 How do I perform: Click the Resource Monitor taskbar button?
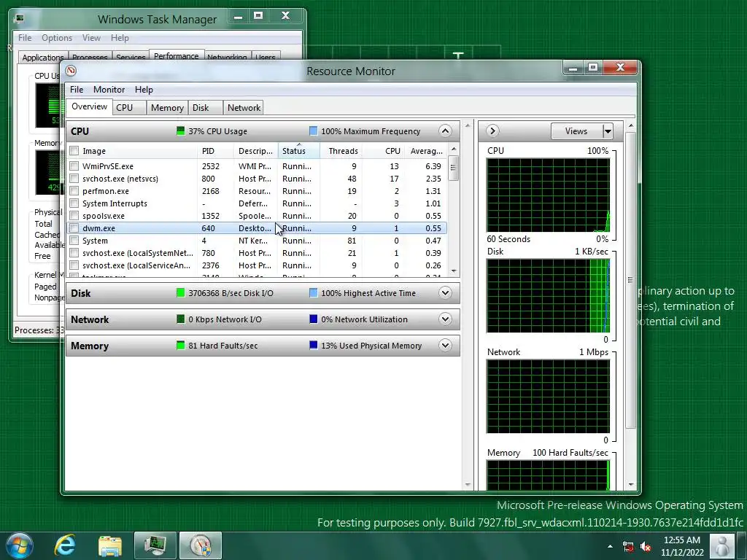point(201,545)
